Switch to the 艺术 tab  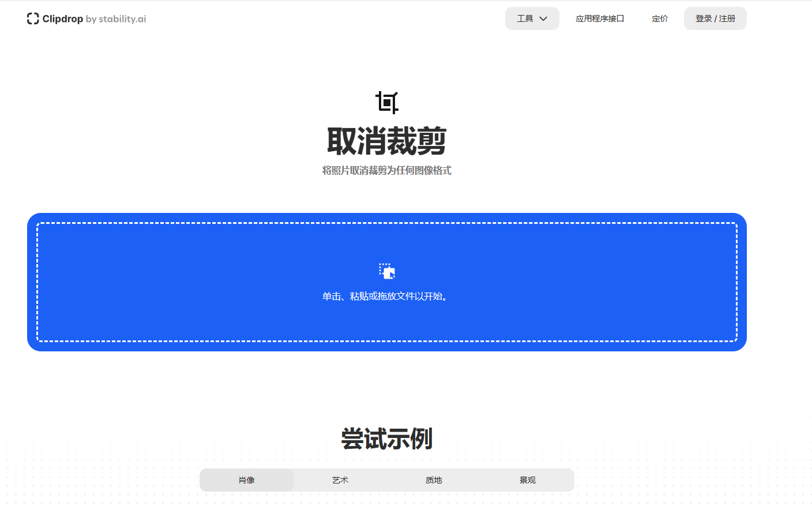coord(340,479)
